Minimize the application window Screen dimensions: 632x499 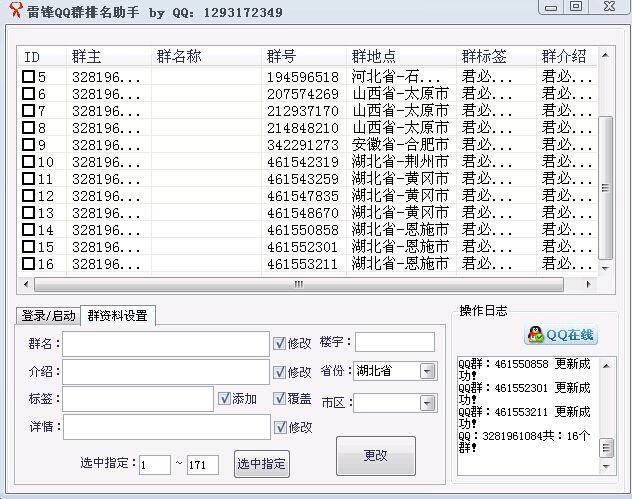click(x=551, y=7)
